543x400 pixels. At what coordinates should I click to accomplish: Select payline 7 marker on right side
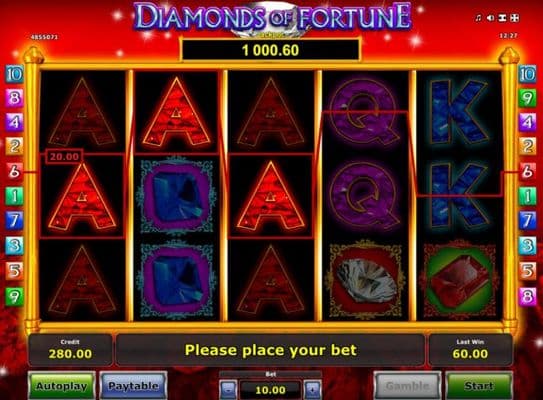pyautogui.click(x=527, y=220)
